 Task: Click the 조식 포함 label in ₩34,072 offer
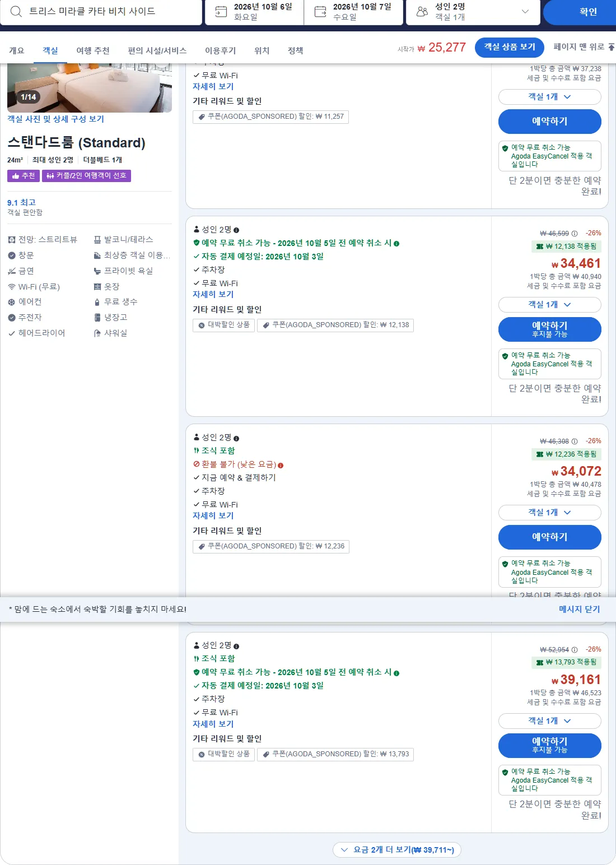pos(218,450)
